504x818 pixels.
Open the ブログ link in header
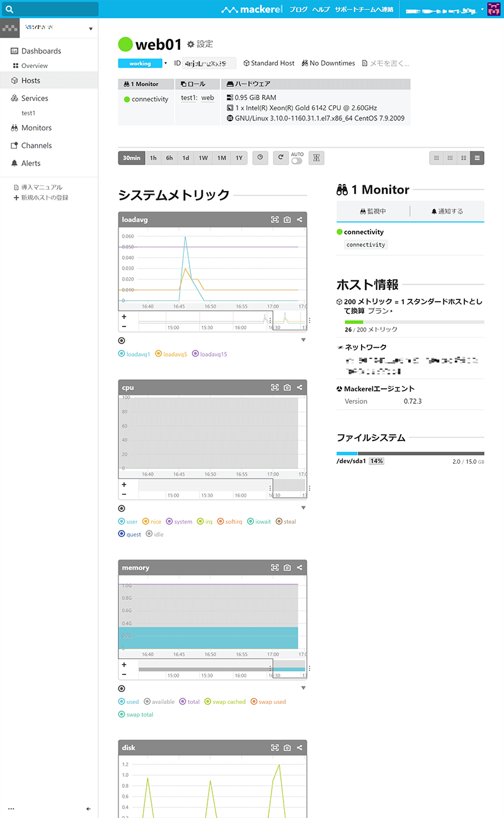tap(298, 9)
